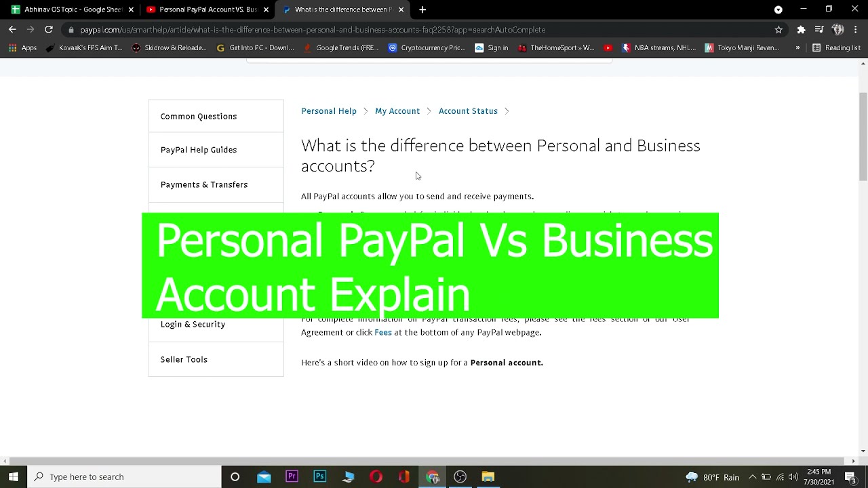
Task: Open Sign in bookmark
Action: pyautogui.click(x=492, y=47)
